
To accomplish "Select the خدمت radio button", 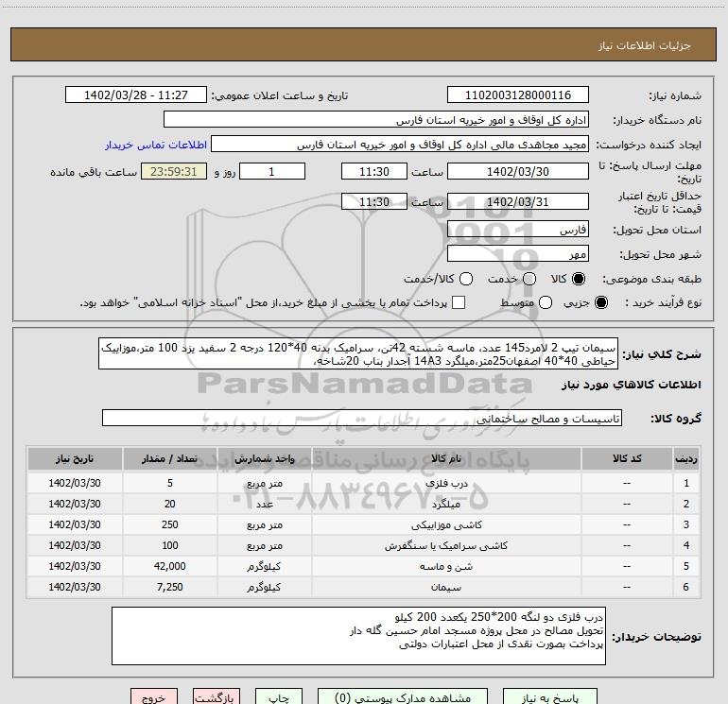I will [529, 279].
